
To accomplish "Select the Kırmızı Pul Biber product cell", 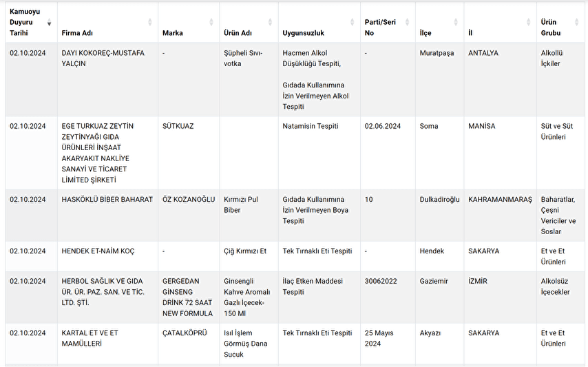I will (x=241, y=205).
